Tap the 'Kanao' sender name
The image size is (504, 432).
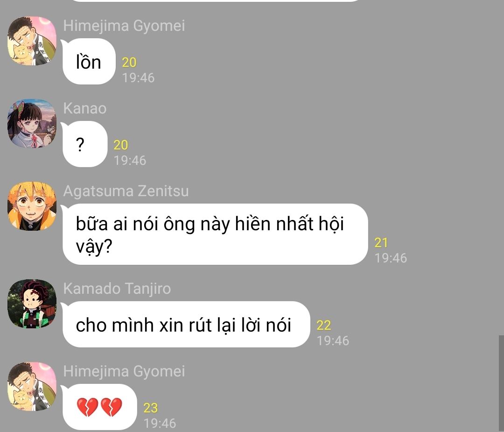tap(84, 108)
